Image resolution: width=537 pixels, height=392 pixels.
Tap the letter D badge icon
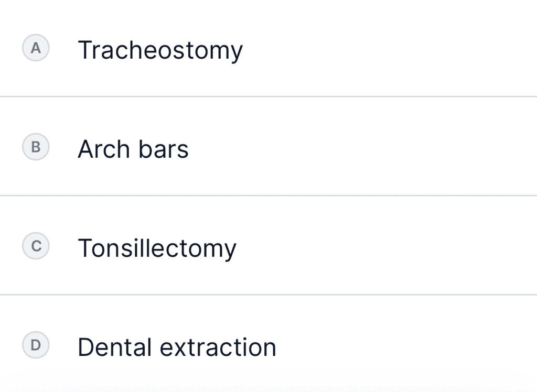coord(36,345)
